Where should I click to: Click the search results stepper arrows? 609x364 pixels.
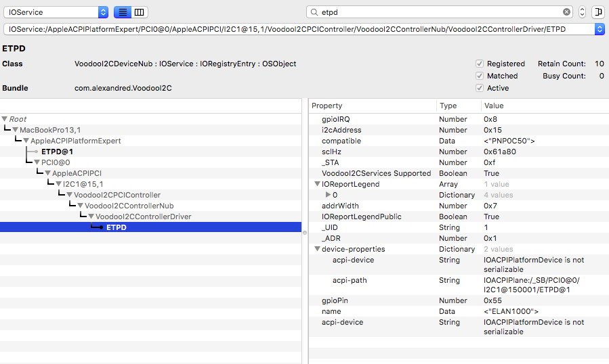(x=582, y=12)
